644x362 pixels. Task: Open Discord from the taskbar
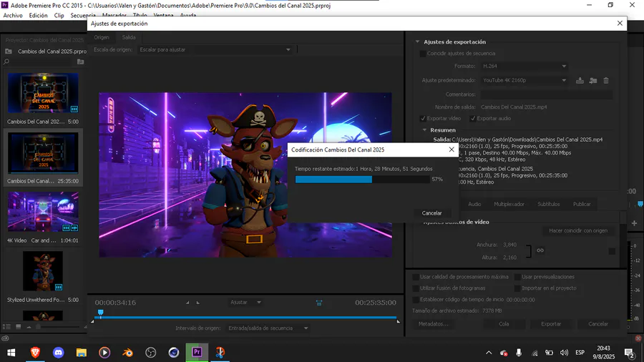click(x=59, y=352)
